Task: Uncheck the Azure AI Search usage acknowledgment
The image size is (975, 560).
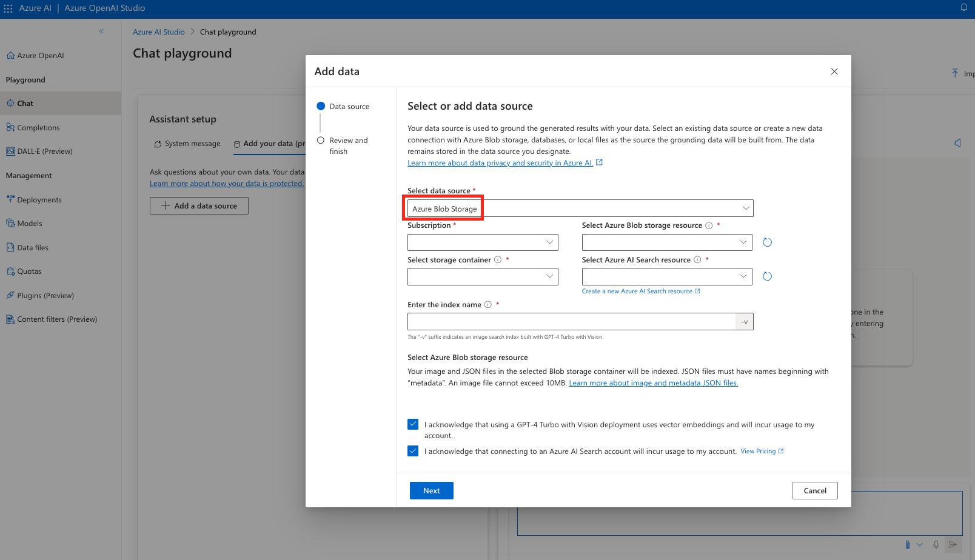Action: 413,451
